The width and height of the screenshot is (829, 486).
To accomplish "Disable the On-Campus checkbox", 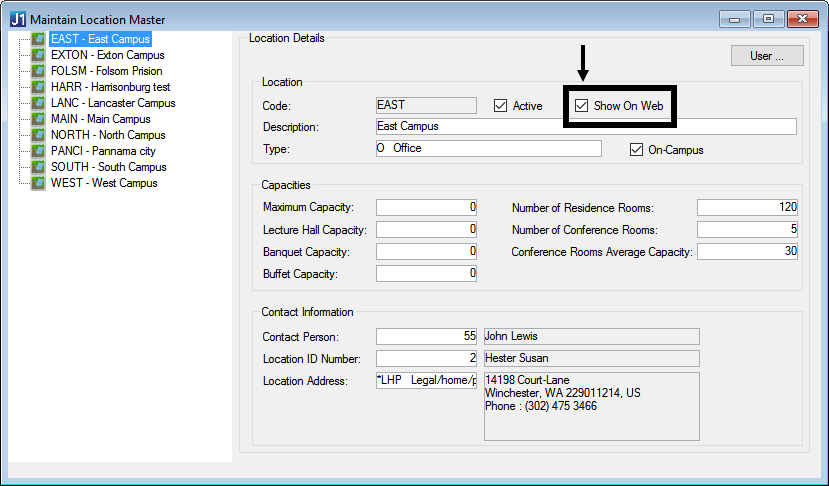I will tap(636, 150).
